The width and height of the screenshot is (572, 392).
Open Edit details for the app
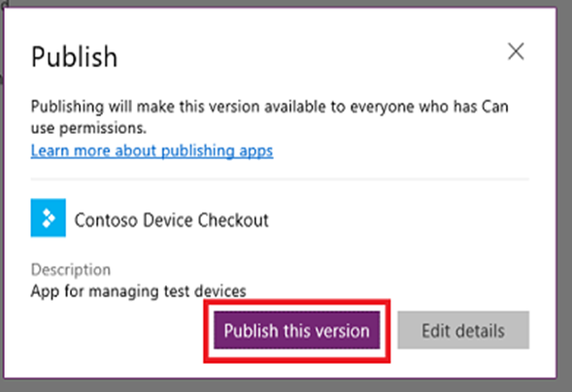pos(463,330)
